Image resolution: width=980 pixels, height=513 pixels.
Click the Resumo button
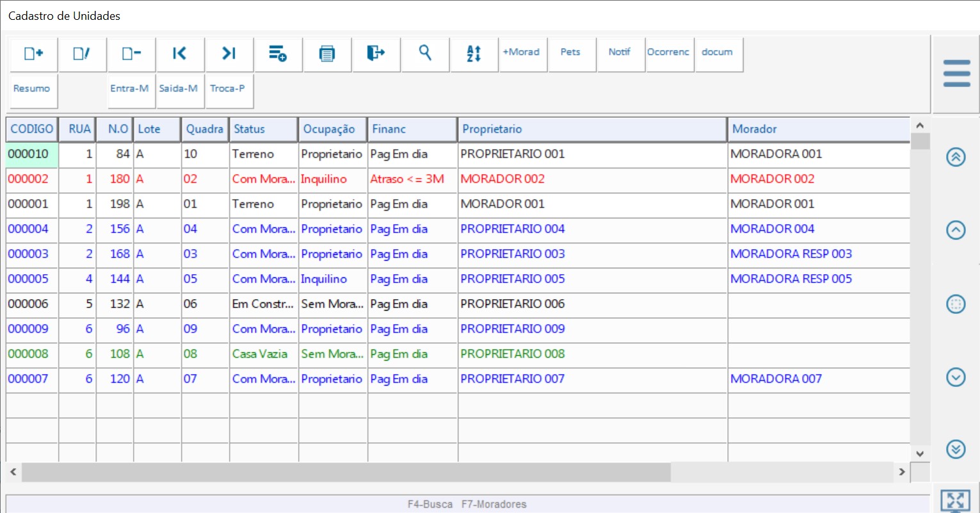[x=32, y=89]
